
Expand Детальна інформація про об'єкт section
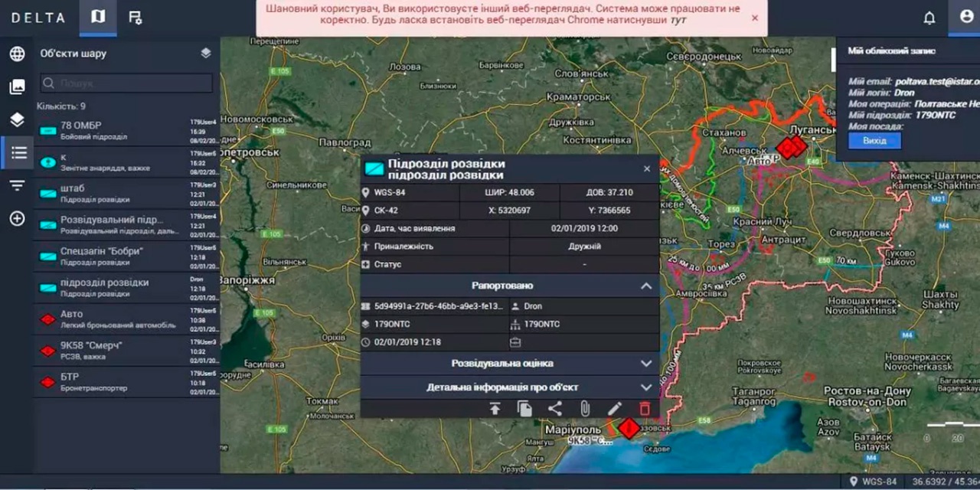(x=645, y=387)
